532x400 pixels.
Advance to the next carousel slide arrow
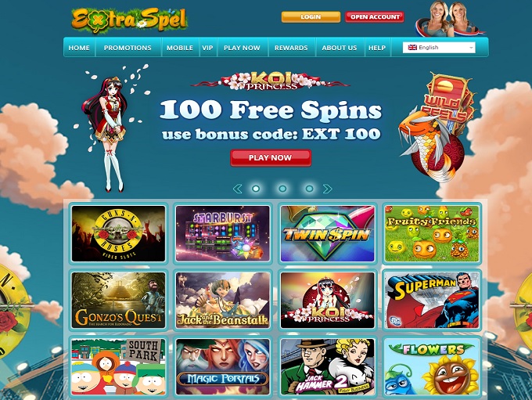click(x=327, y=189)
